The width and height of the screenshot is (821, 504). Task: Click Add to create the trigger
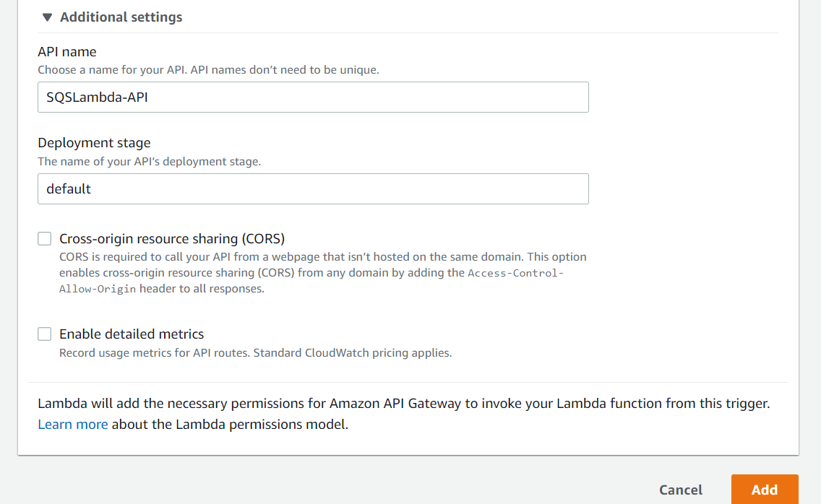[764, 490]
